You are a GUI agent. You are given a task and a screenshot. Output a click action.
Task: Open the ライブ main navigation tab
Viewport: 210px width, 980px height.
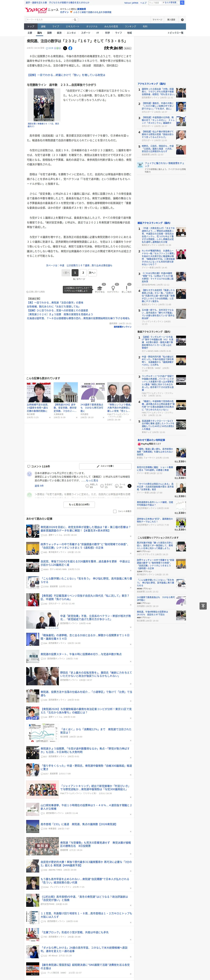click(x=56, y=27)
